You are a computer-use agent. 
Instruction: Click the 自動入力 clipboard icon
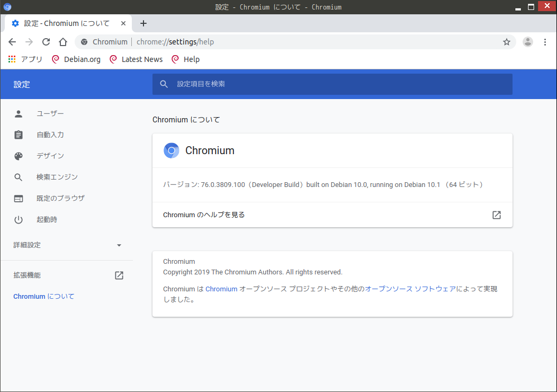19,135
